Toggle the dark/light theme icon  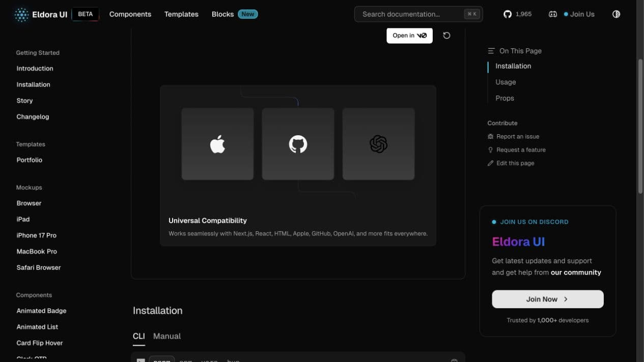[616, 14]
